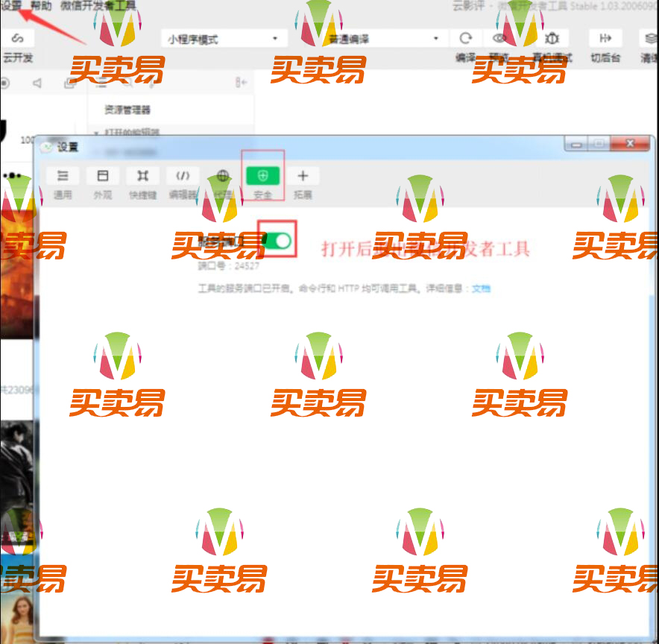Image resolution: width=659 pixels, height=644 pixels.
Task: Open the 小程序模式 mode dropdown
Action: pos(224,39)
